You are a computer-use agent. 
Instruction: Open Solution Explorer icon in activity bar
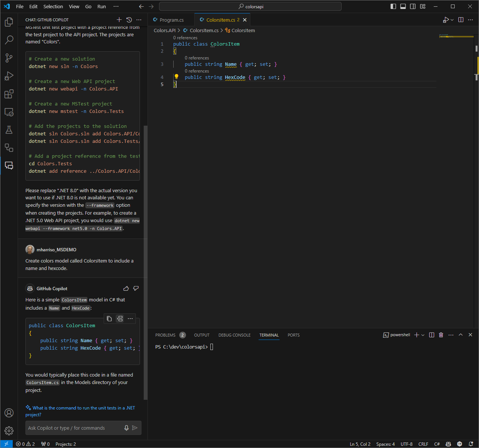click(x=9, y=148)
